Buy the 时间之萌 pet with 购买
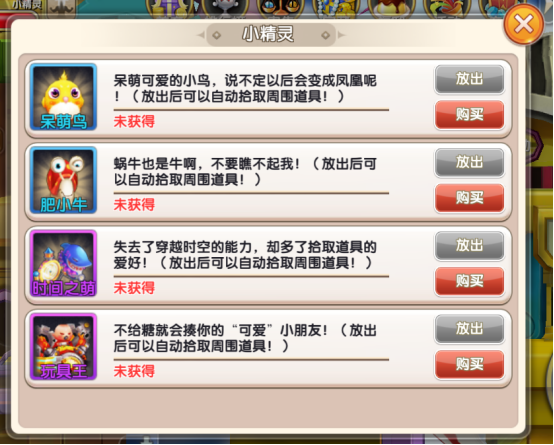The width and height of the screenshot is (554, 445). (469, 281)
